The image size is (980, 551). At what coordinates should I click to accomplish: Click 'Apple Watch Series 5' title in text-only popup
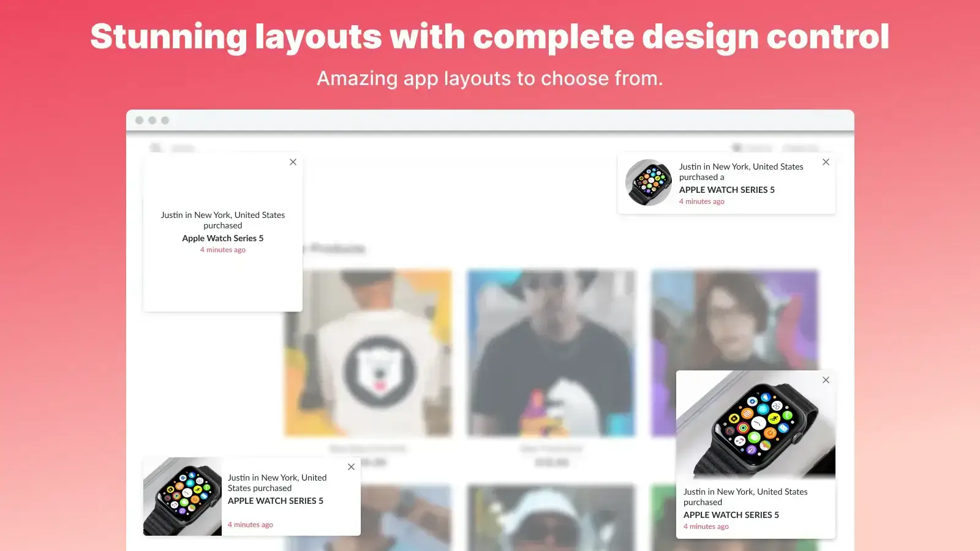pos(223,238)
